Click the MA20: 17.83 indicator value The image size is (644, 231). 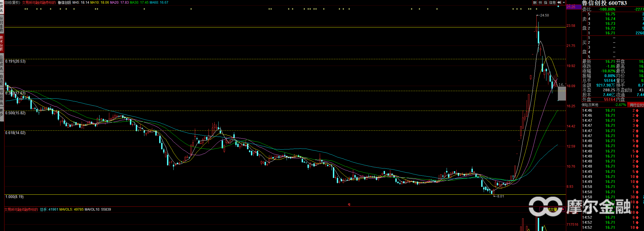point(119,3)
